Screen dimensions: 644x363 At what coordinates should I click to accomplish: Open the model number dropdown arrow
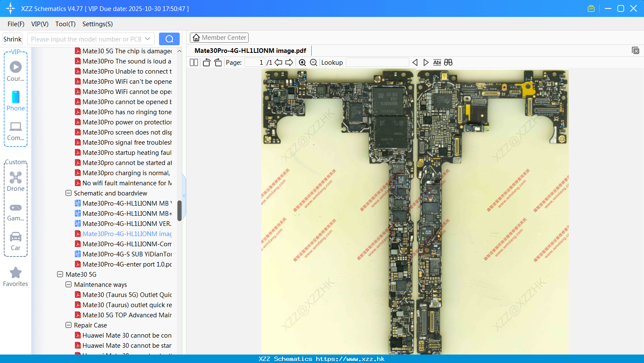click(148, 39)
